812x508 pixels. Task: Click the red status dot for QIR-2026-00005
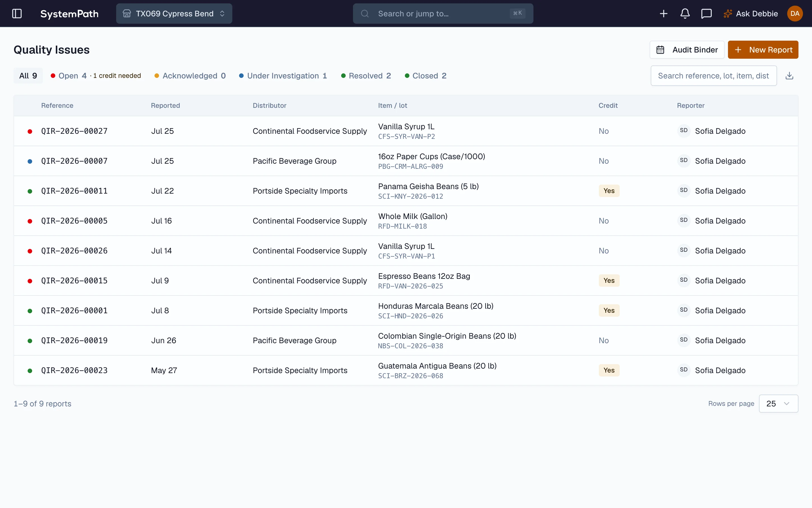[30, 221]
